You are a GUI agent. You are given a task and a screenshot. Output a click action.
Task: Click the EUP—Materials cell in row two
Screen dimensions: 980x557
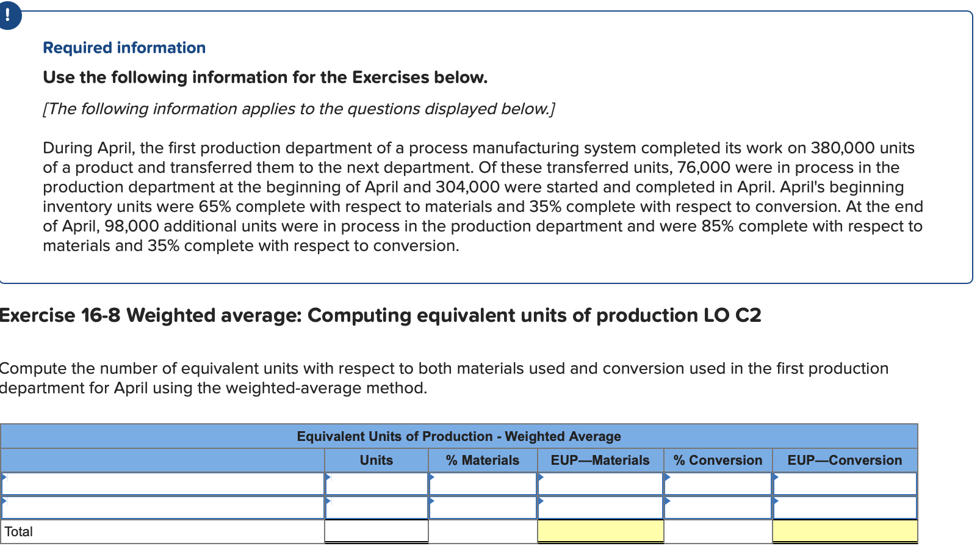[601, 507]
